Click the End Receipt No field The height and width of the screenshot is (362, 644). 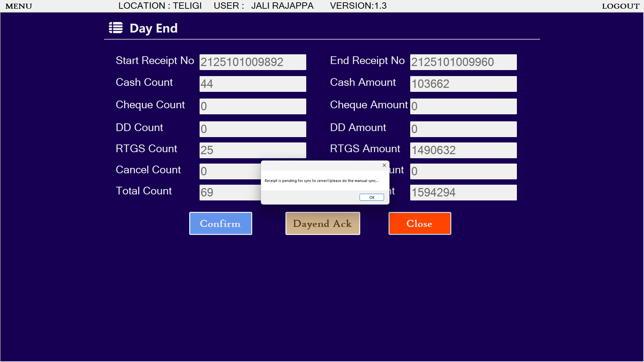(x=463, y=62)
